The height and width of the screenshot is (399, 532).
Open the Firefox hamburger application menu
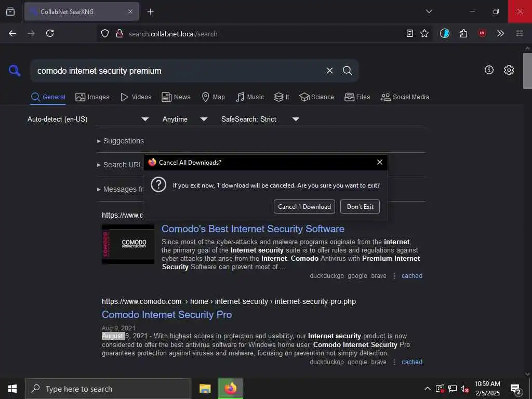coord(519,33)
